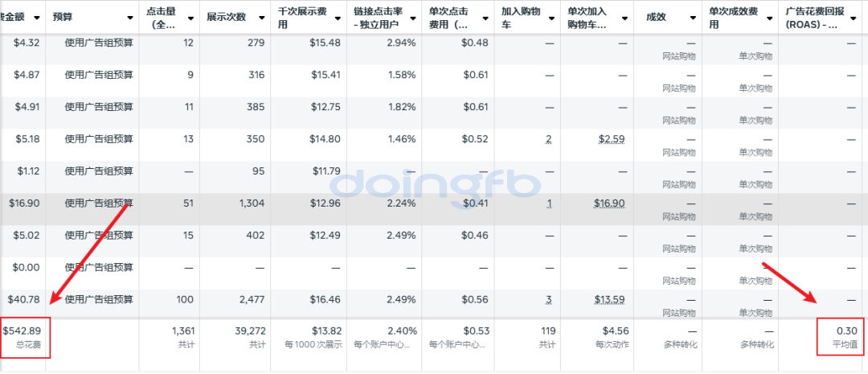Select the $2.59 cost per add-to-cart value

click(612, 139)
